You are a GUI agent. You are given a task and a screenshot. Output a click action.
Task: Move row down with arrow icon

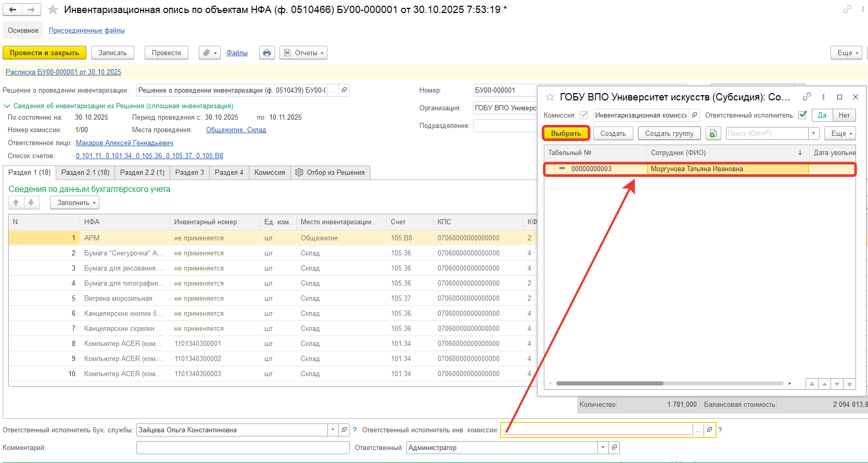pos(31,202)
